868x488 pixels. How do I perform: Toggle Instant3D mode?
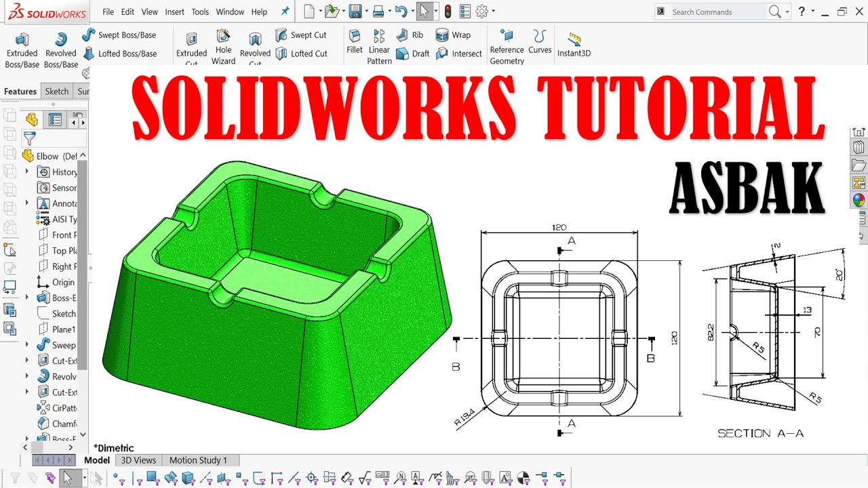click(574, 45)
